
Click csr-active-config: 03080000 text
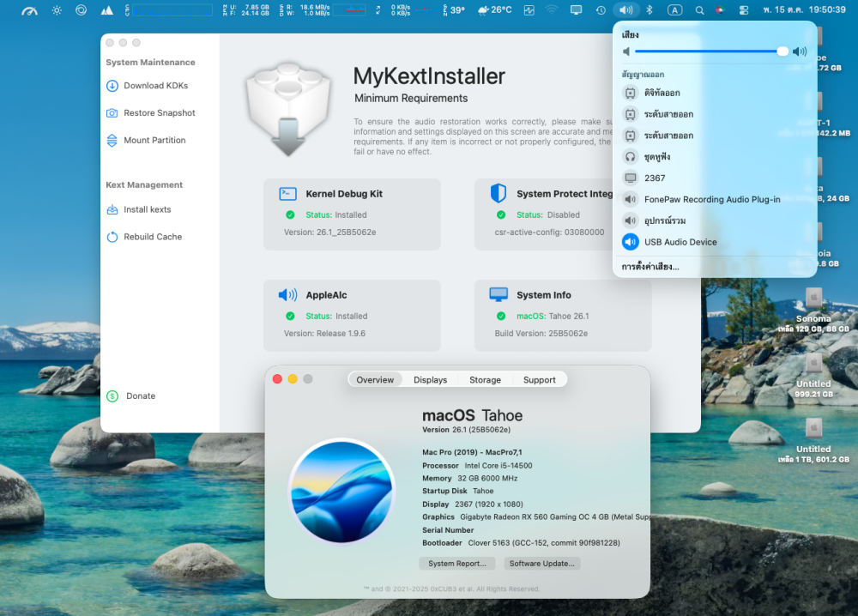click(x=549, y=232)
